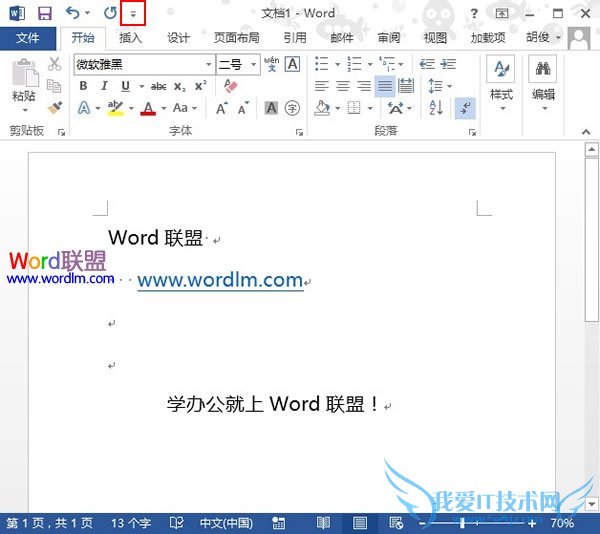Apply yellow text highlight color
The width and height of the screenshot is (600, 534).
coord(116,108)
